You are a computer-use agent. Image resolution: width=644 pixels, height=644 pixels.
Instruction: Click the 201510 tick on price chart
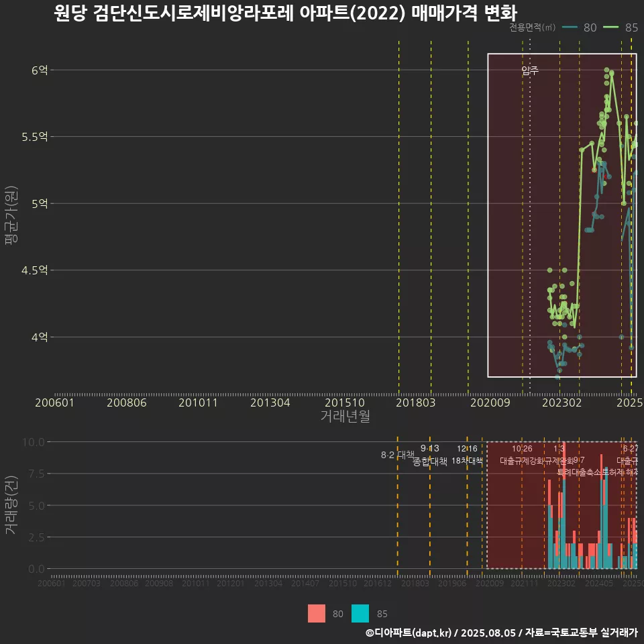coord(345,402)
